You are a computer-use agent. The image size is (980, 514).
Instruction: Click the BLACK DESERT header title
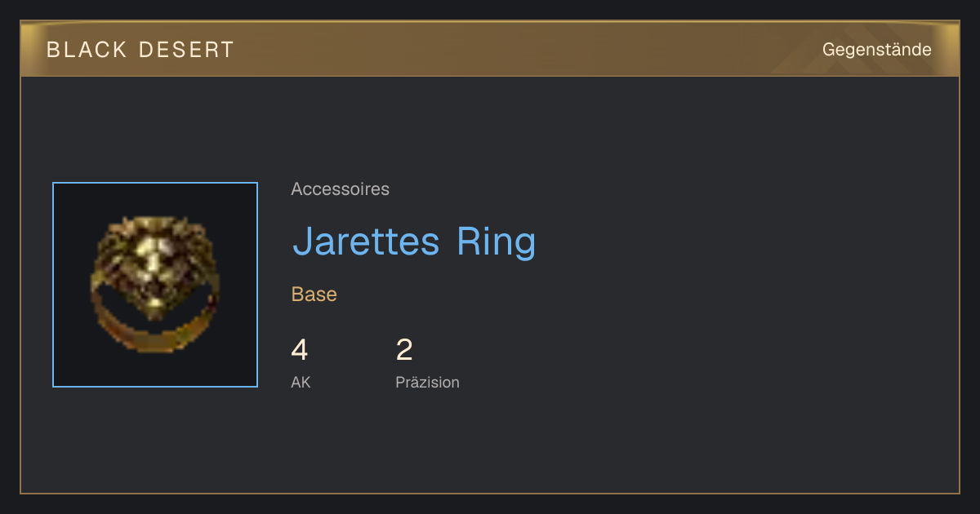140,50
